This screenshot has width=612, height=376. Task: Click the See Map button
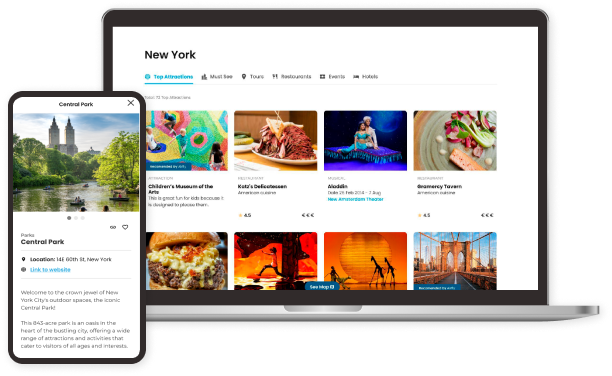pyautogui.click(x=322, y=287)
